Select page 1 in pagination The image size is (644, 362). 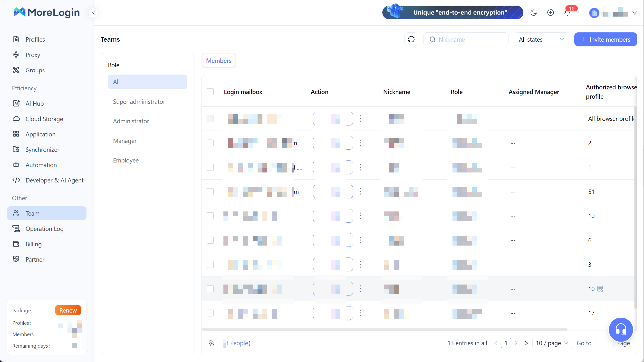click(x=506, y=343)
